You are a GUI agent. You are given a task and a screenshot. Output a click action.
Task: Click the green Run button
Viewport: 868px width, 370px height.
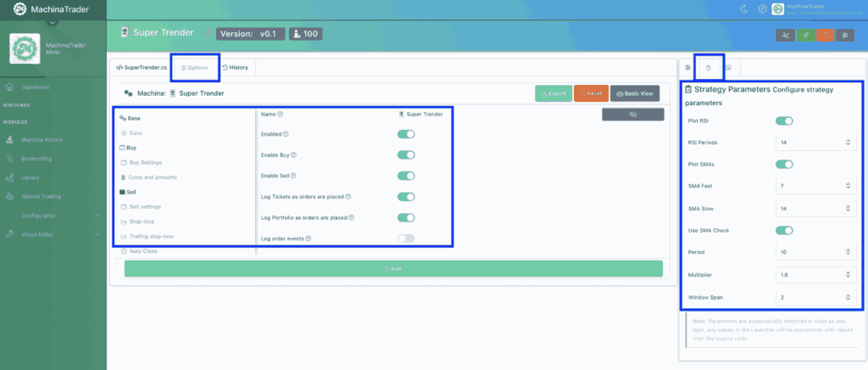tap(393, 269)
